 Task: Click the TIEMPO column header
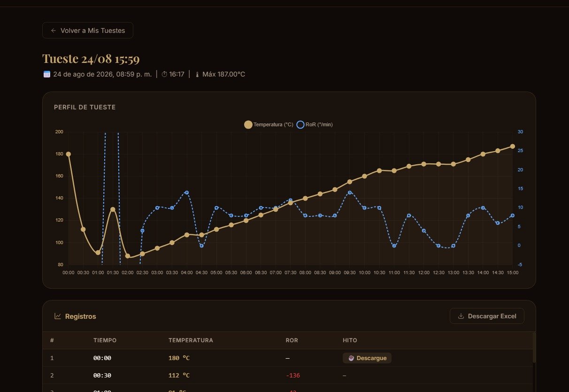(x=105, y=340)
